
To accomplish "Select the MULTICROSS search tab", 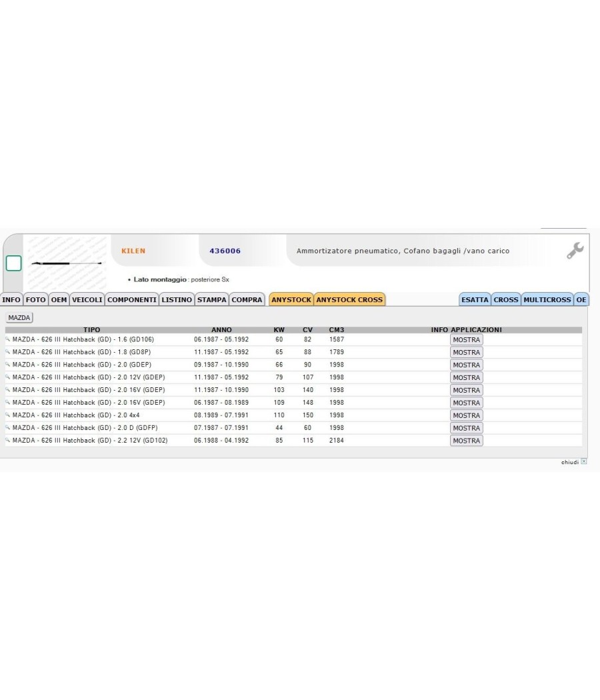I will [547, 299].
